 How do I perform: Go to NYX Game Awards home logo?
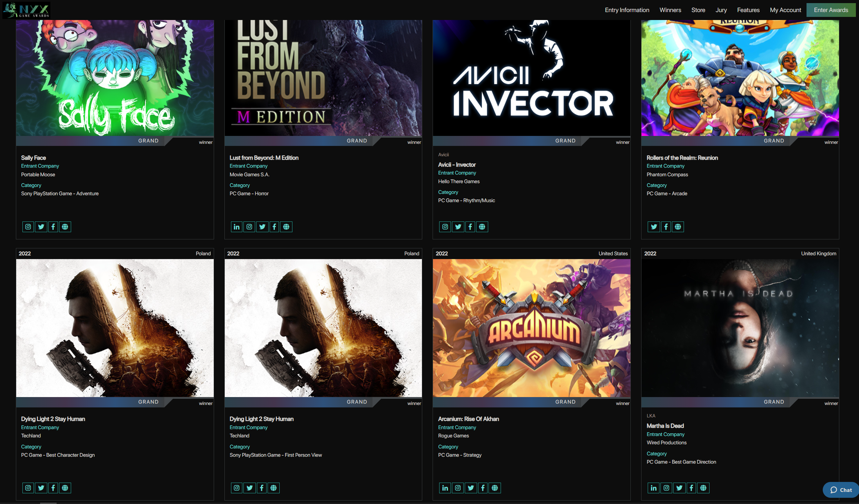point(26,10)
